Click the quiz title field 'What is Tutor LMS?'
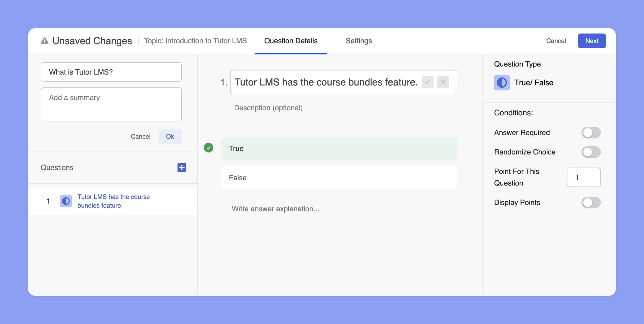The image size is (644, 324). pyautogui.click(x=111, y=72)
